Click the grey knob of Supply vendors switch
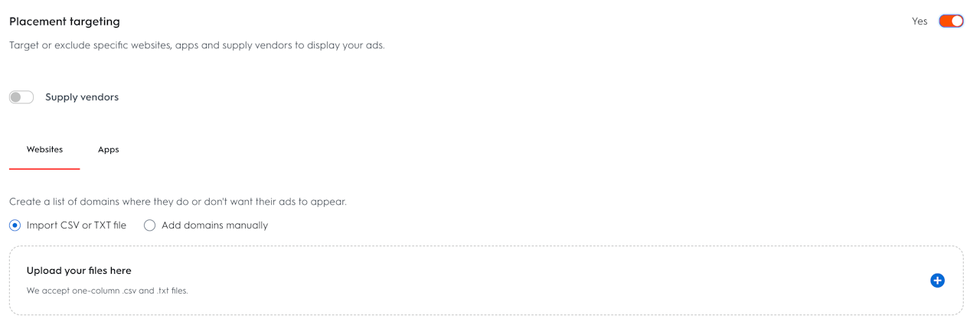This screenshot has height=332, width=980. click(16, 97)
